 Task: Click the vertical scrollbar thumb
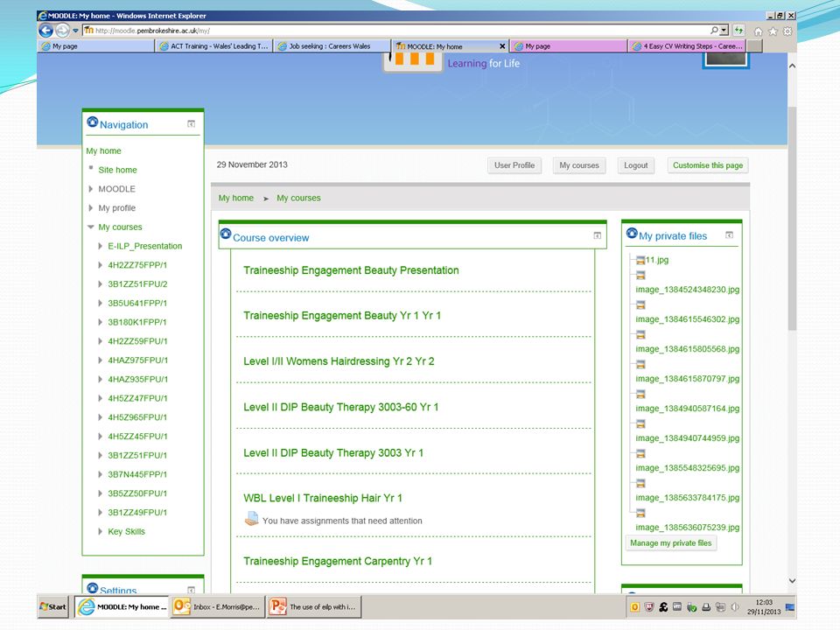pos(792,219)
